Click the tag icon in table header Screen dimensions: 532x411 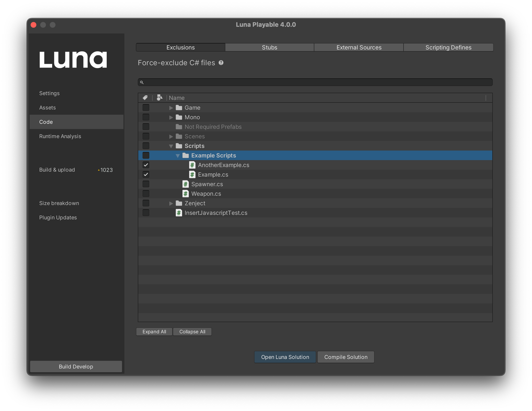coord(145,97)
